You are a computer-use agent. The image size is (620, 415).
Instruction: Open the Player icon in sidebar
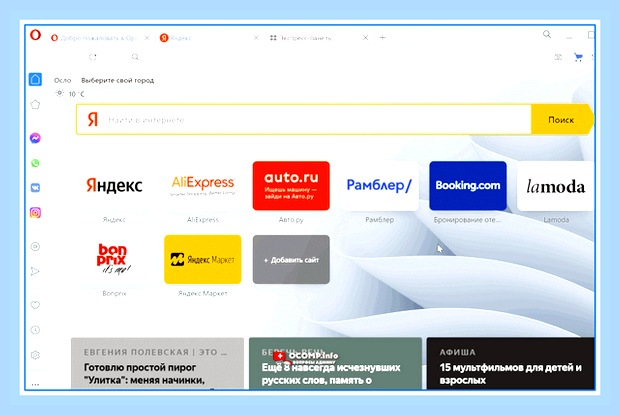(35, 247)
